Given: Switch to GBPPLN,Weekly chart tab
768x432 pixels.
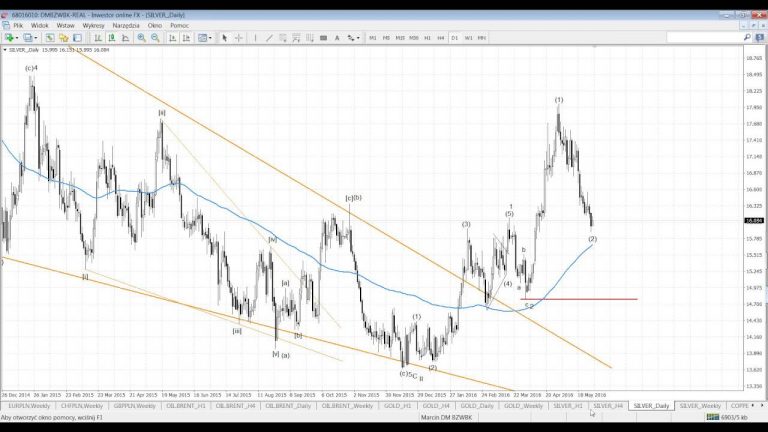Looking at the screenshot, I should 134,406.
